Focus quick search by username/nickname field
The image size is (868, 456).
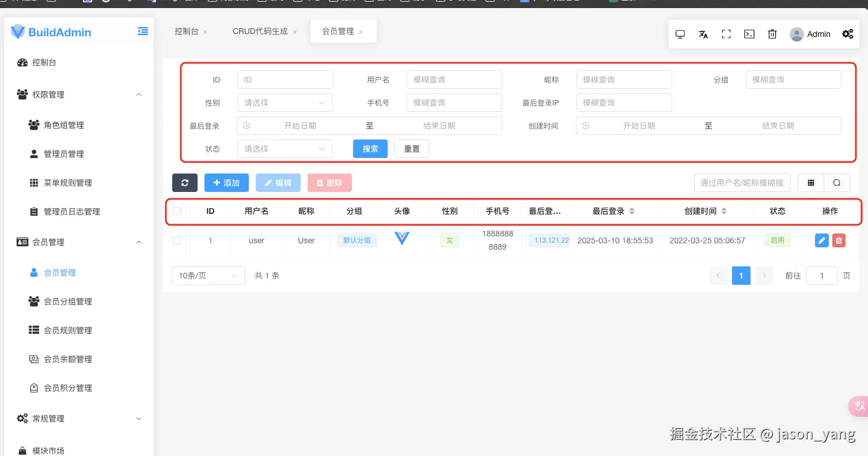pos(742,183)
